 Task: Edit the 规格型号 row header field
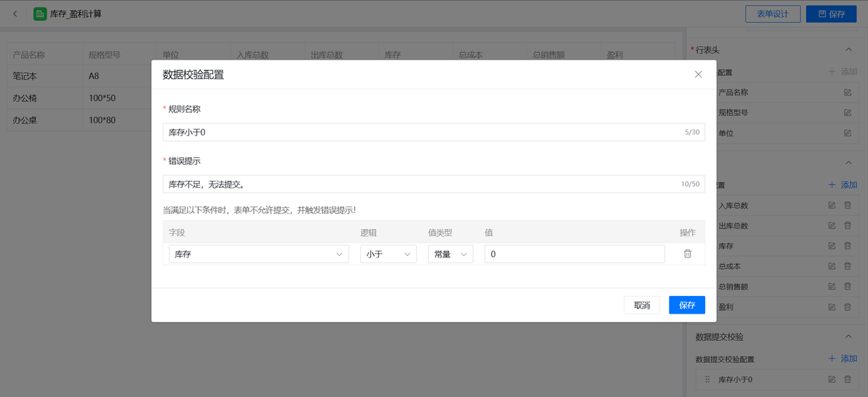[847, 112]
